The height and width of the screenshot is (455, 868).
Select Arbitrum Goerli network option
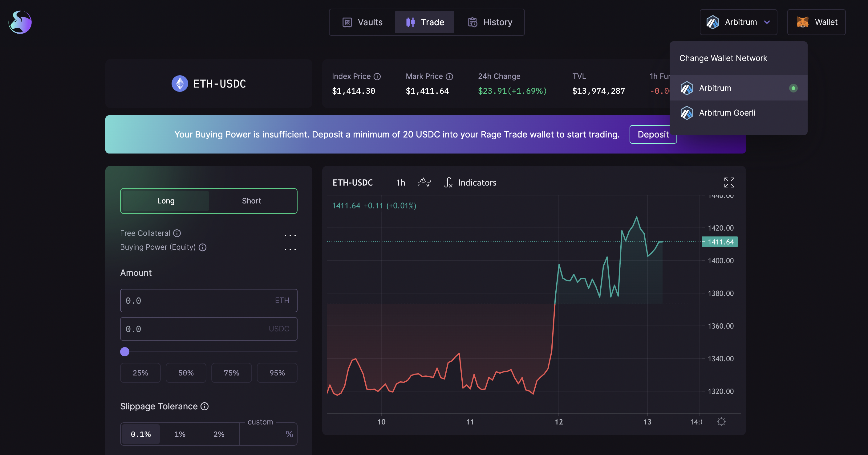[x=727, y=113]
